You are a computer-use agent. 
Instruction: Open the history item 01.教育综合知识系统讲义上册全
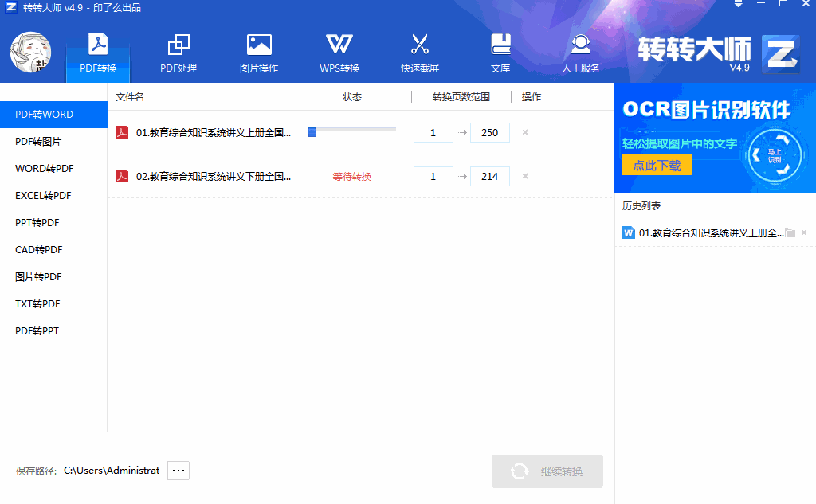[x=712, y=233]
